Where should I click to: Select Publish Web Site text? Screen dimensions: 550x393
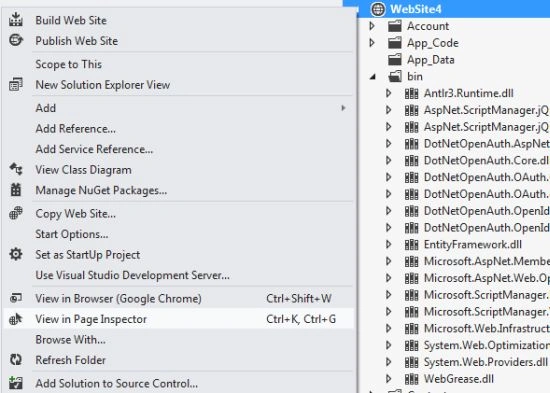click(76, 41)
